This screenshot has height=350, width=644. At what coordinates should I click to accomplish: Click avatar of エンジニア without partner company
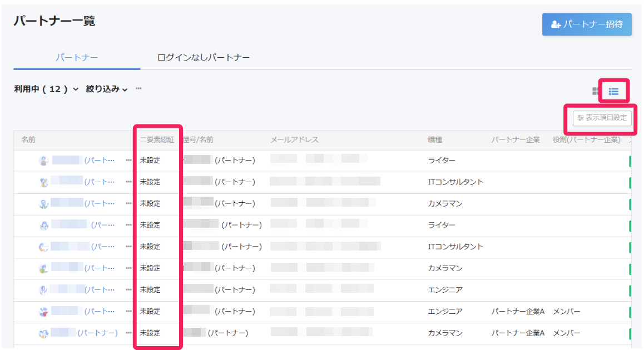tap(43, 290)
